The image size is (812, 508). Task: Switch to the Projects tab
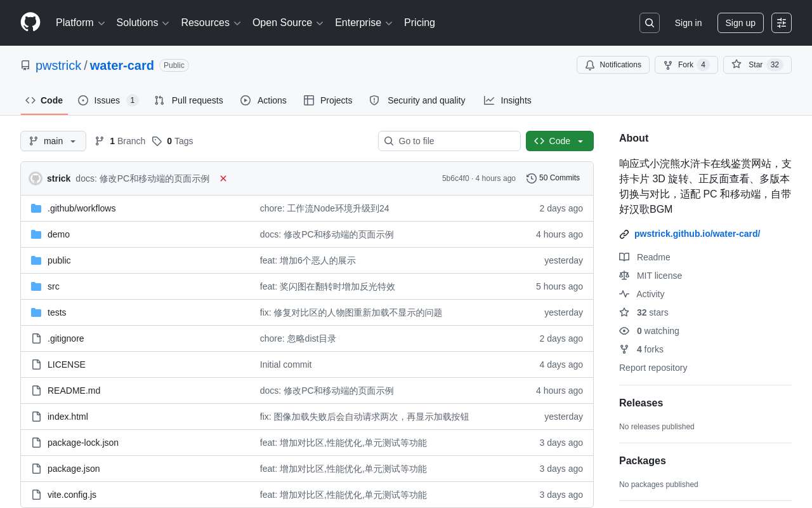coord(328,100)
